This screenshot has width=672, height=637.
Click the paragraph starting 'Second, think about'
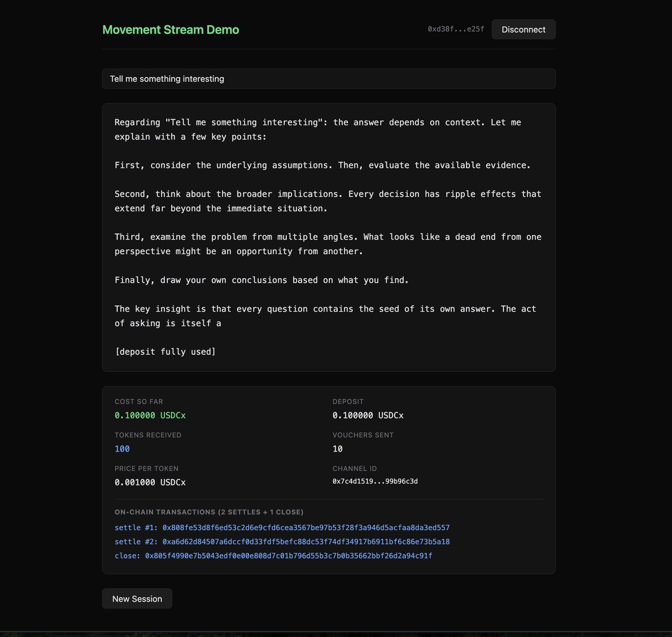328,201
